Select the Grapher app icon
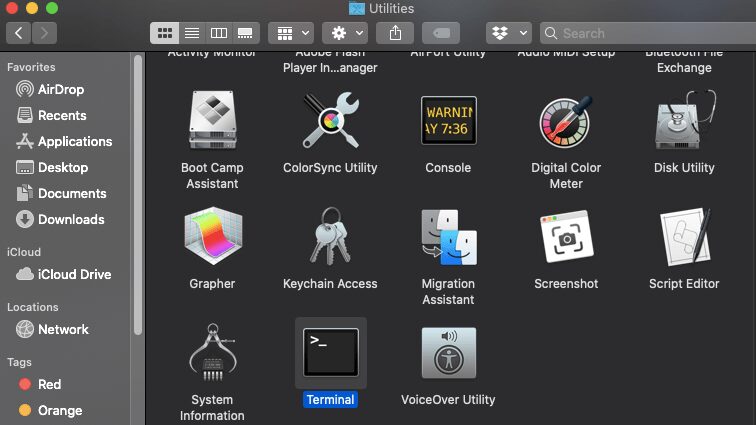This screenshot has width=756, height=425. click(x=213, y=236)
